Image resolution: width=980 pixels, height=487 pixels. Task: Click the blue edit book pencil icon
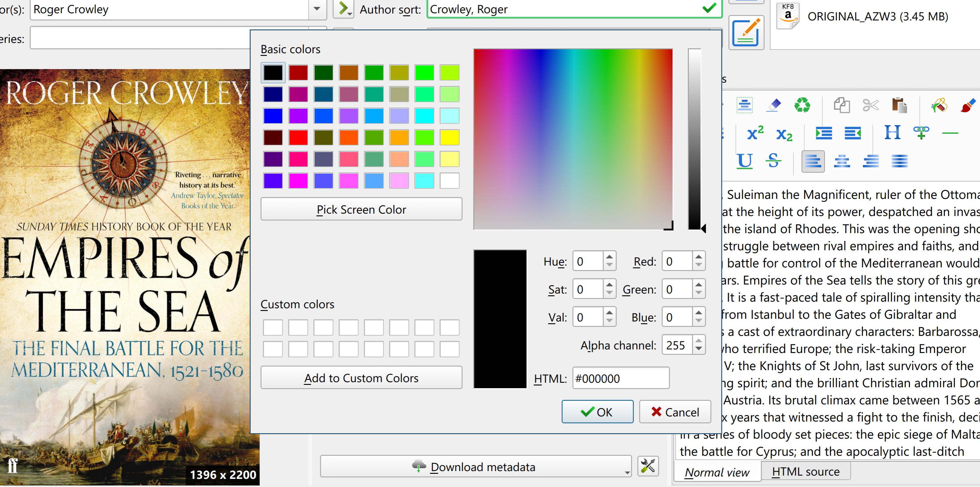tap(746, 33)
